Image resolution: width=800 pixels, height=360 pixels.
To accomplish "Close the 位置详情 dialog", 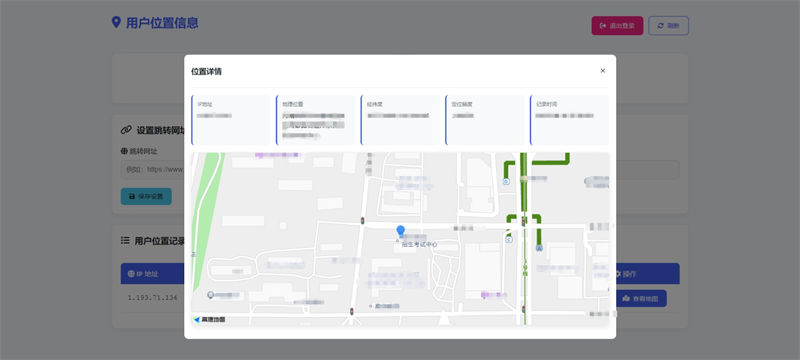I will (x=603, y=71).
